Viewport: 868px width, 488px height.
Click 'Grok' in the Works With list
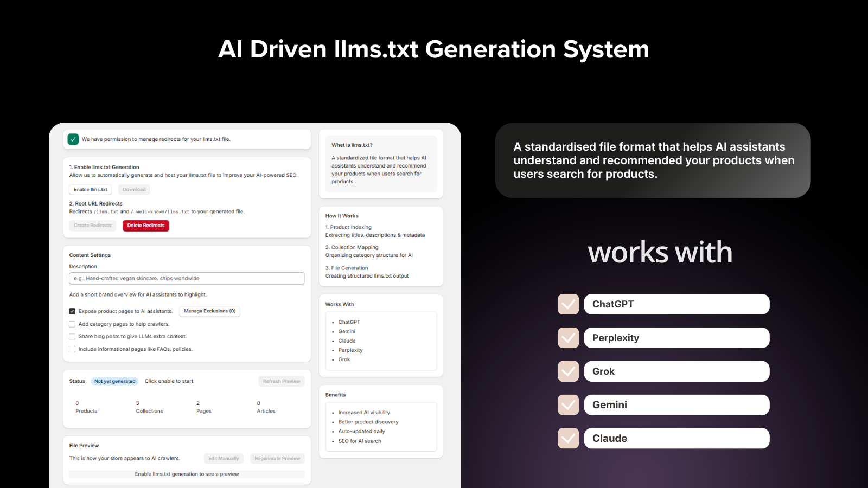click(x=344, y=359)
